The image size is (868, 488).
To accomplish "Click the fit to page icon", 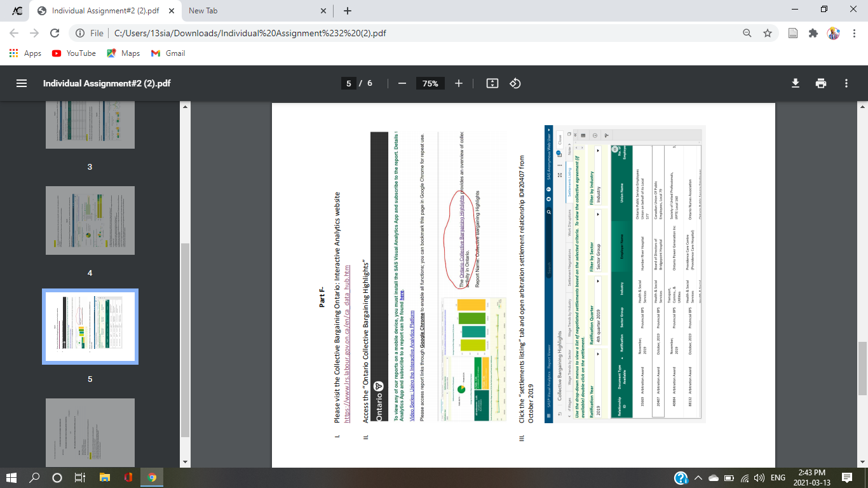I will coord(492,83).
